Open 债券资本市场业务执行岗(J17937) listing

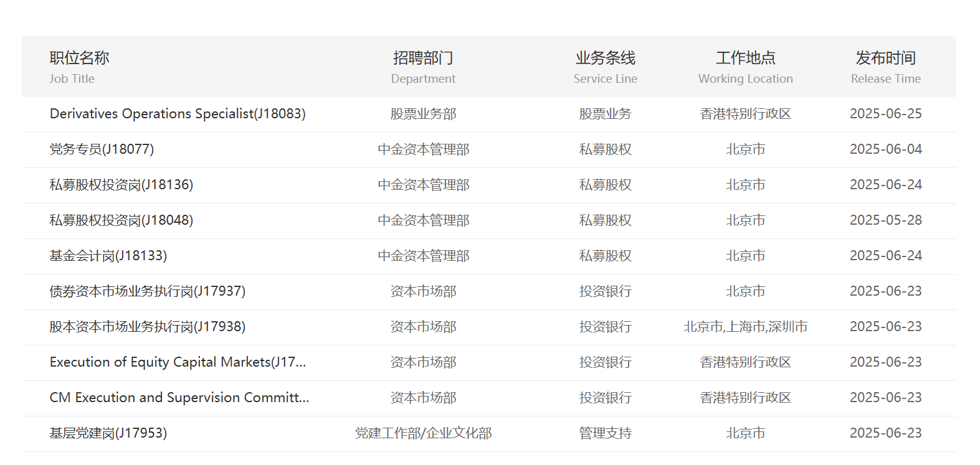pos(148,291)
